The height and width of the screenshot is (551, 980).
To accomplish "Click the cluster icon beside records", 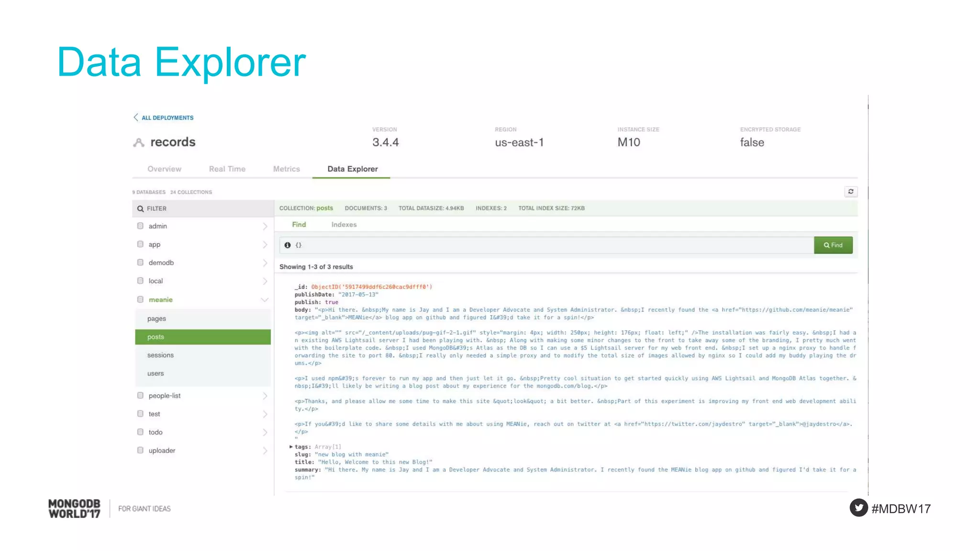I will [139, 143].
